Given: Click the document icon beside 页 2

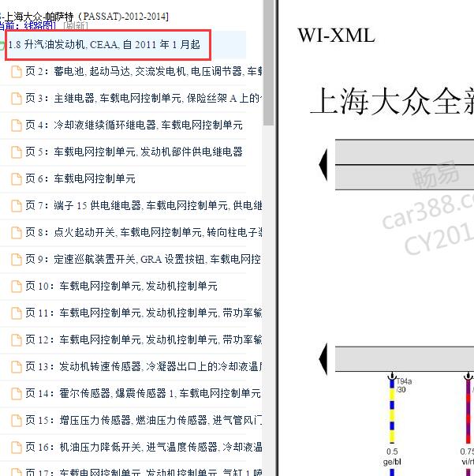Looking at the screenshot, I should (x=17, y=72).
